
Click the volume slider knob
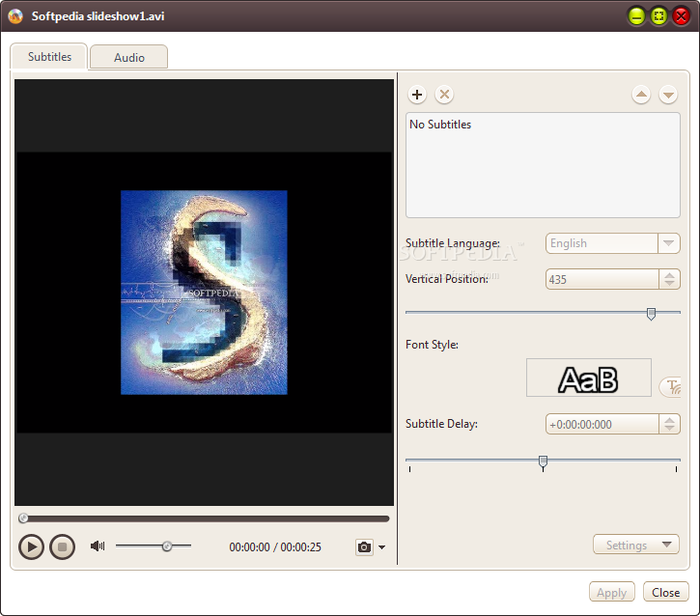click(167, 546)
